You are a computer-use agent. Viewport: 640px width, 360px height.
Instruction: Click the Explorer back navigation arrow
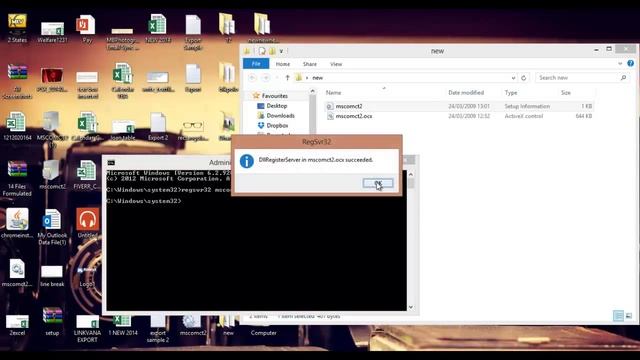[x=252, y=78]
